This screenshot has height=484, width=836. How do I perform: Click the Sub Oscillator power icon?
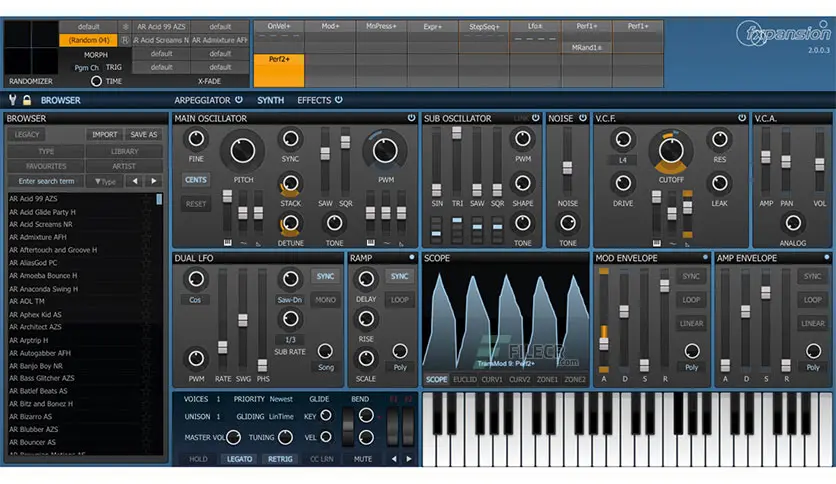click(x=537, y=118)
